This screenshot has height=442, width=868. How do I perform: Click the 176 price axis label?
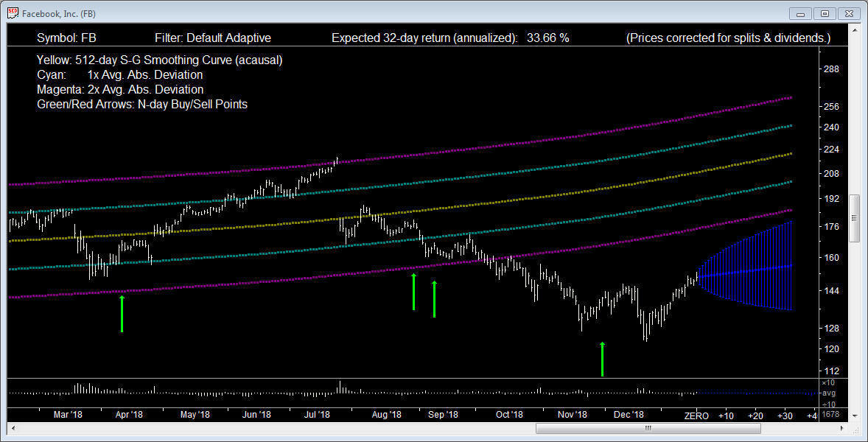(x=831, y=227)
